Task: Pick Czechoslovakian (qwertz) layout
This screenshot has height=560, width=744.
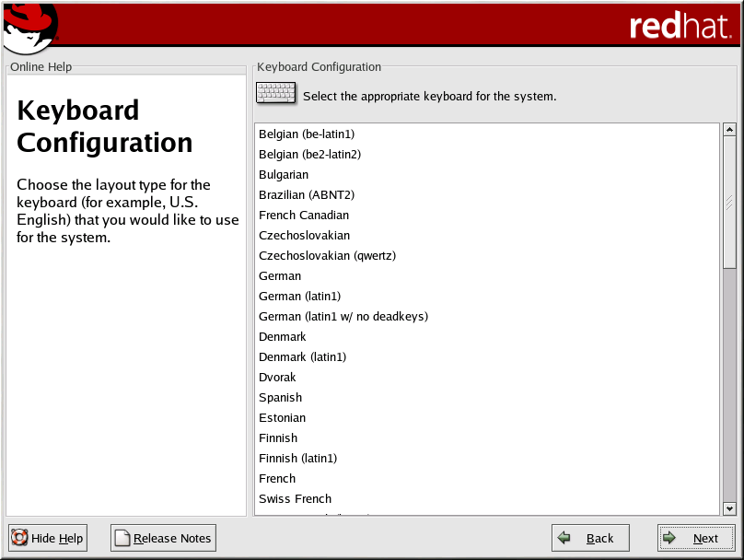Action: click(x=327, y=256)
